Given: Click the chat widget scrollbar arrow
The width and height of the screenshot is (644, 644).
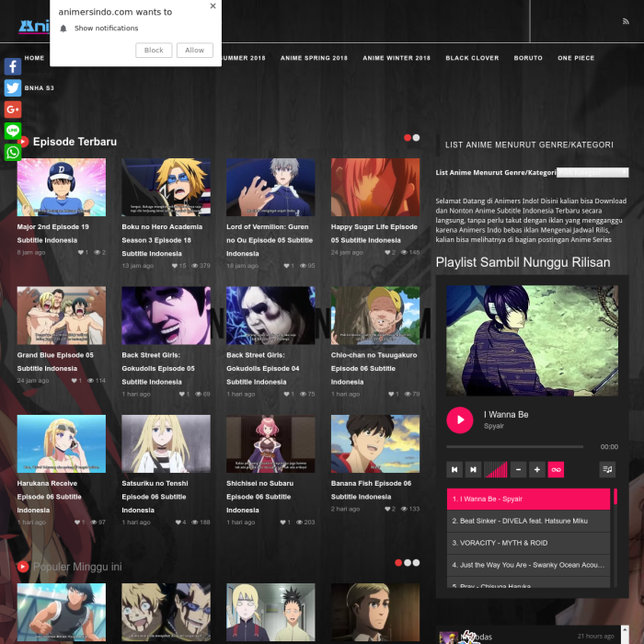Looking at the screenshot, I should click(625, 629).
